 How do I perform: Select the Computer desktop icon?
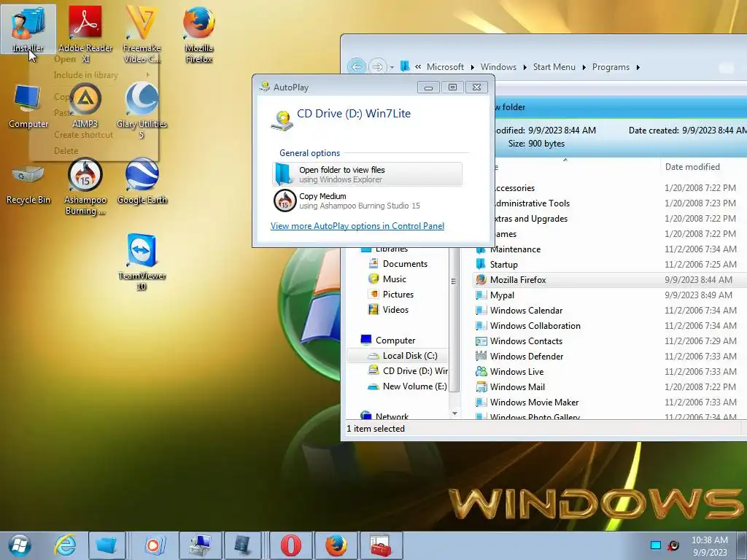[28, 106]
